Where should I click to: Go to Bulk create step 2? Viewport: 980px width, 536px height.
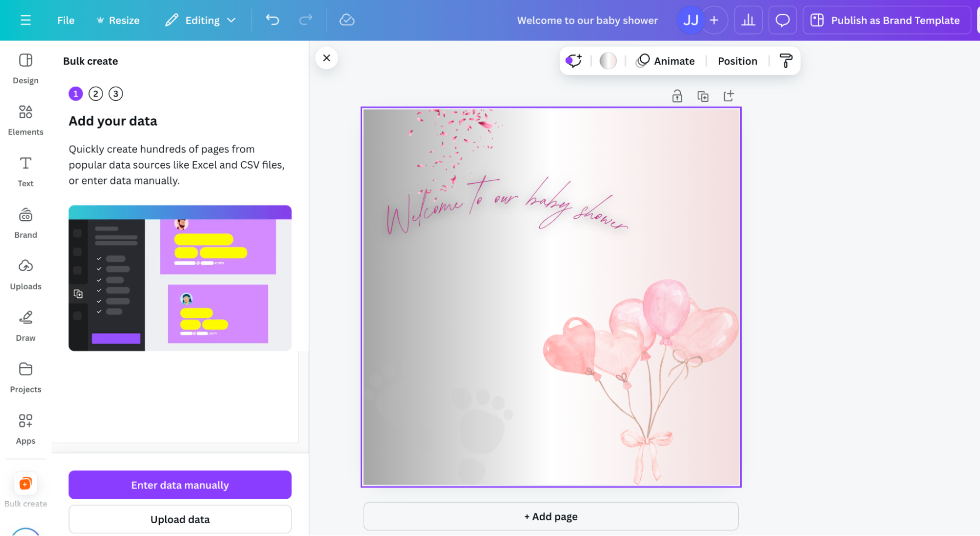(x=96, y=94)
